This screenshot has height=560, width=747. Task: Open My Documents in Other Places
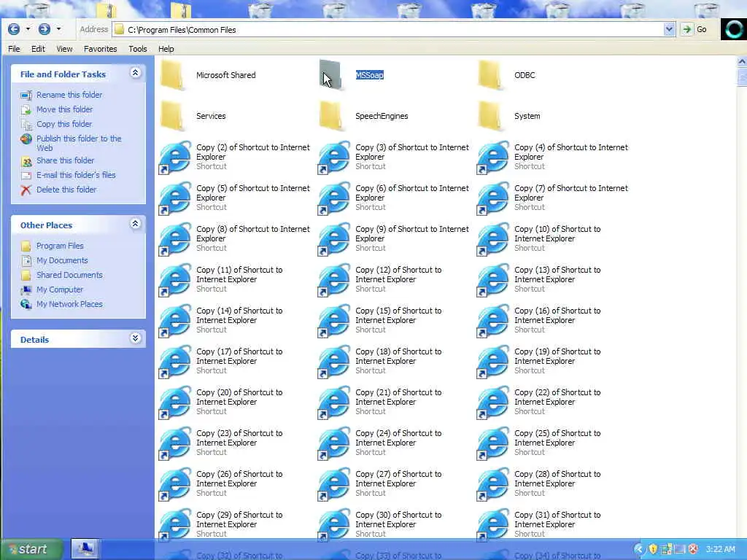coord(63,260)
